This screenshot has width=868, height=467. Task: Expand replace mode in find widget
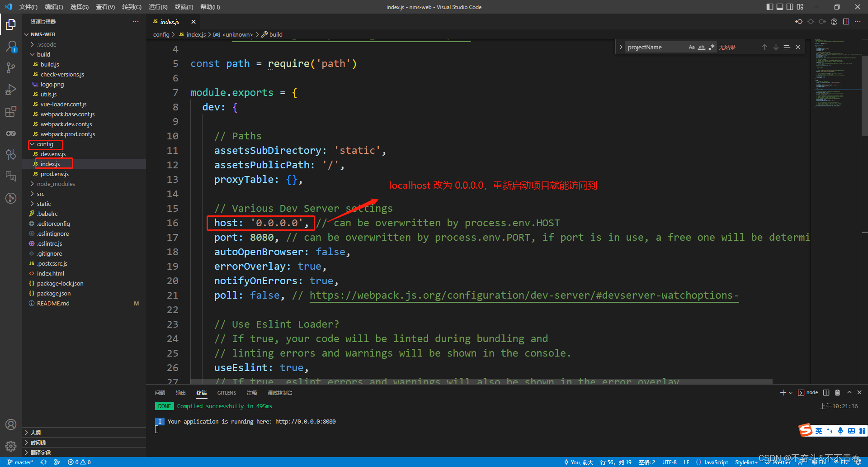pyautogui.click(x=621, y=47)
